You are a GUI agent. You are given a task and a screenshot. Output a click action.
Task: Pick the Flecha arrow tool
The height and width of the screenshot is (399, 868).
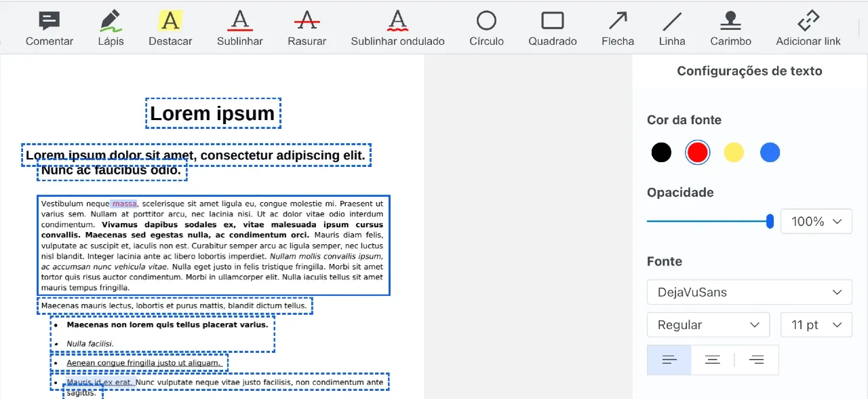pos(617,28)
